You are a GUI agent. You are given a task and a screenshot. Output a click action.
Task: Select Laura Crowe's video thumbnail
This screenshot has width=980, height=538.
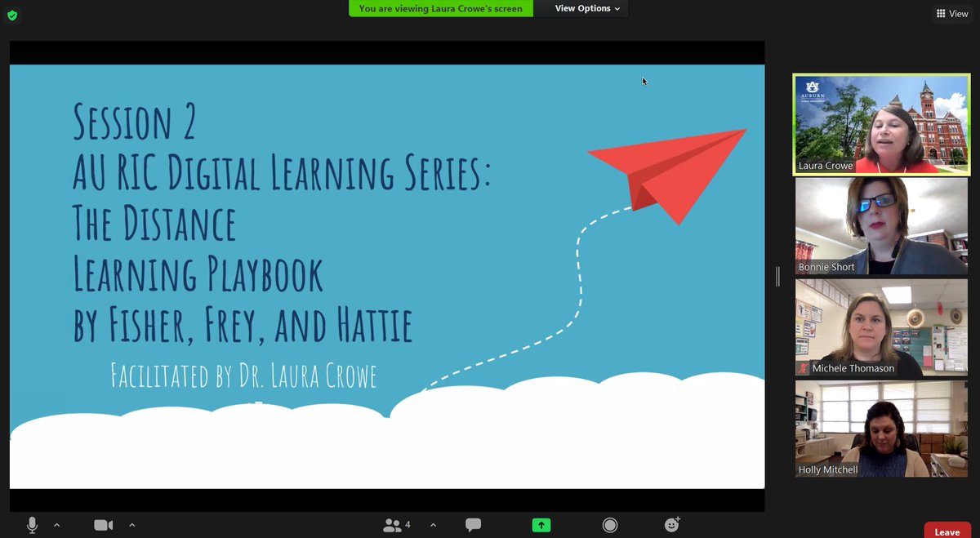881,125
